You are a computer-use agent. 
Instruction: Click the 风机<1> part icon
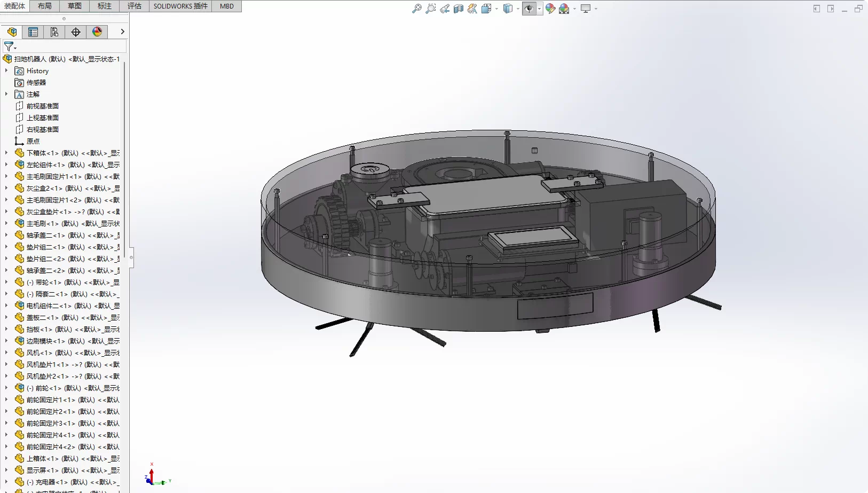coord(20,353)
